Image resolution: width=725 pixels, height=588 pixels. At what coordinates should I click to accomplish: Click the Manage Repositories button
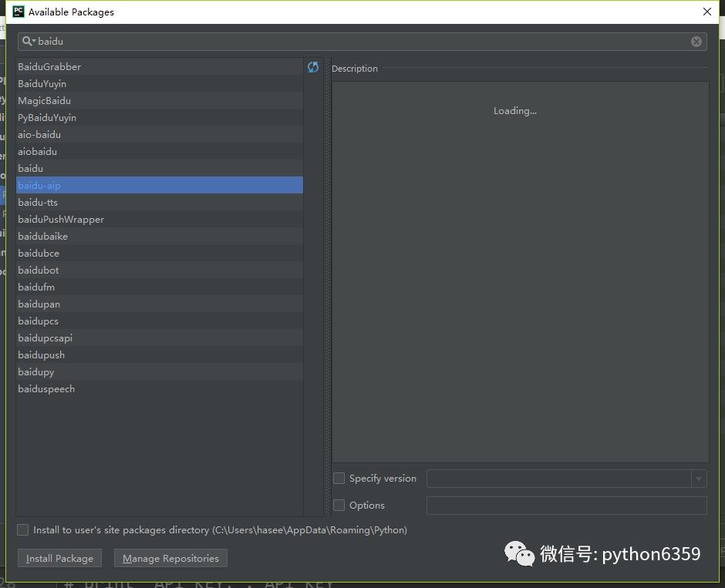(x=170, y=558)
